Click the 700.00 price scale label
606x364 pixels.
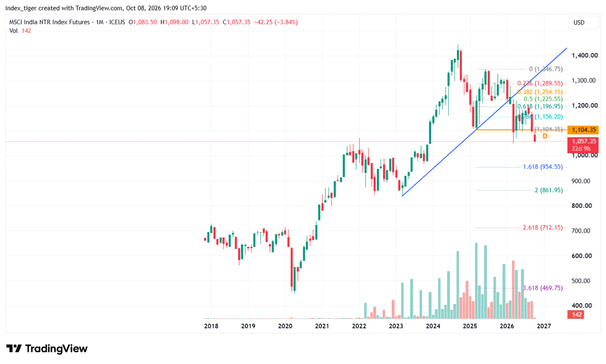tap(582, 231)
